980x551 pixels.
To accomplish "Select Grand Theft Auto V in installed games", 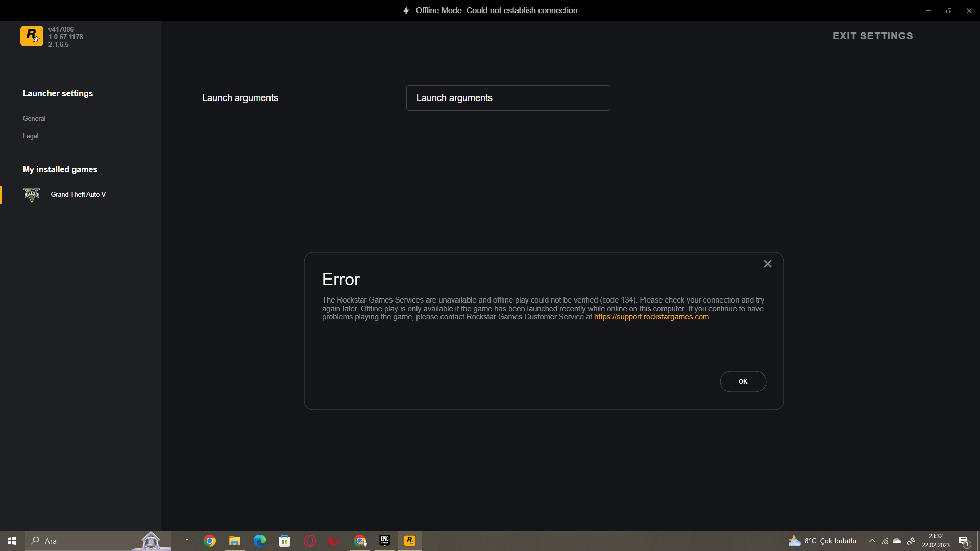I will [78, 194].
